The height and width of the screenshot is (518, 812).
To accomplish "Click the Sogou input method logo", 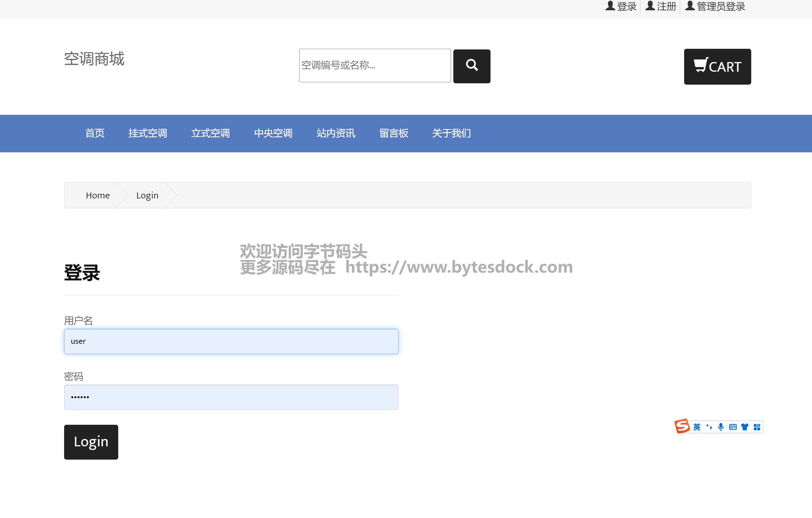I will click(682, 426).
